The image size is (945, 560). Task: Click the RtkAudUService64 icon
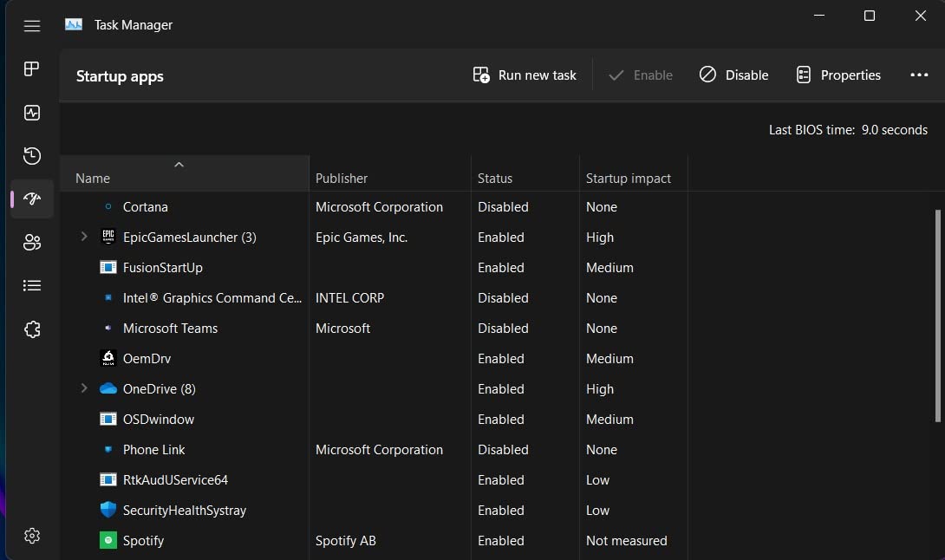tap(108, 480)
